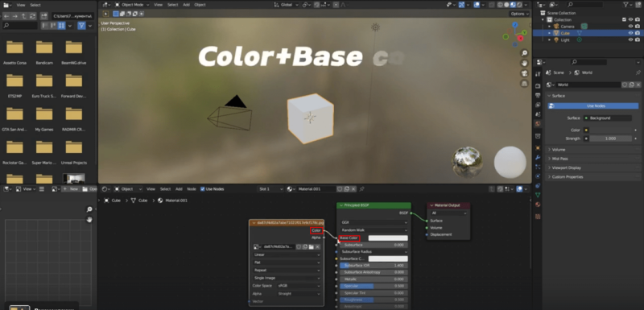Toggle Use Nodes checkbox in node editor
Viewport: 644px width, 310px height.
click(203, 189)
